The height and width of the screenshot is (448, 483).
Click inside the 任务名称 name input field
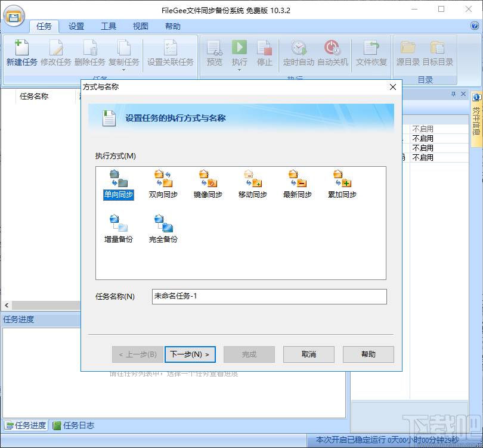268,297
